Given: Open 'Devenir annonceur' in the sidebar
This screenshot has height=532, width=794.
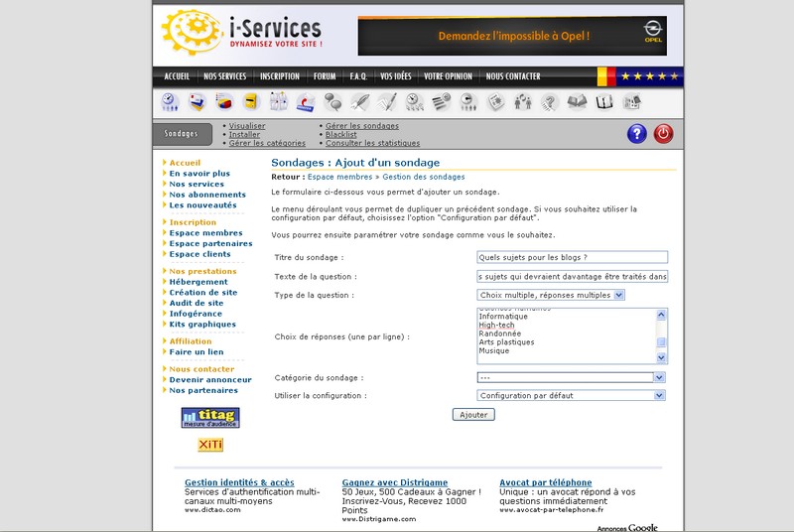Looking at the screenshot, I should click(210, 379).
